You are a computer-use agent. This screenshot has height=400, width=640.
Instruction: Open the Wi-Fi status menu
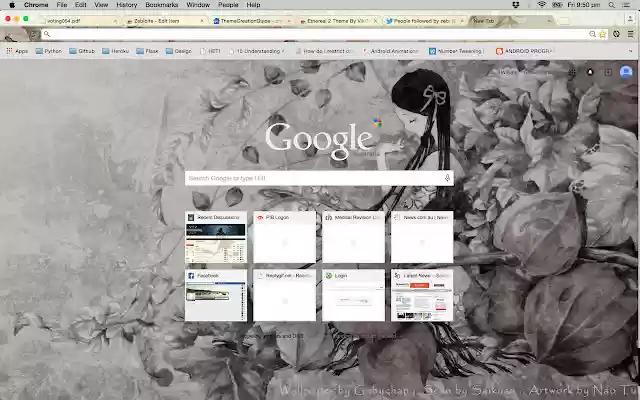[x=542, y=5]
